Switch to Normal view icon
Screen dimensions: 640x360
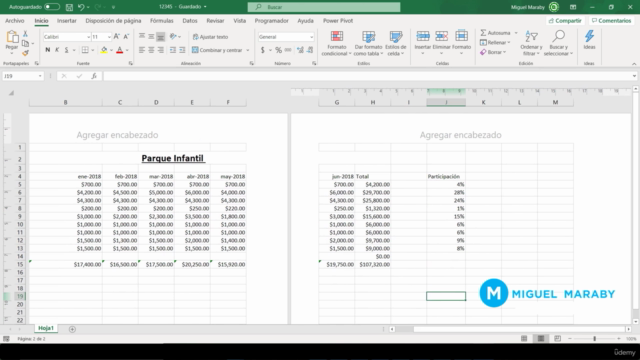pos(524,339)
